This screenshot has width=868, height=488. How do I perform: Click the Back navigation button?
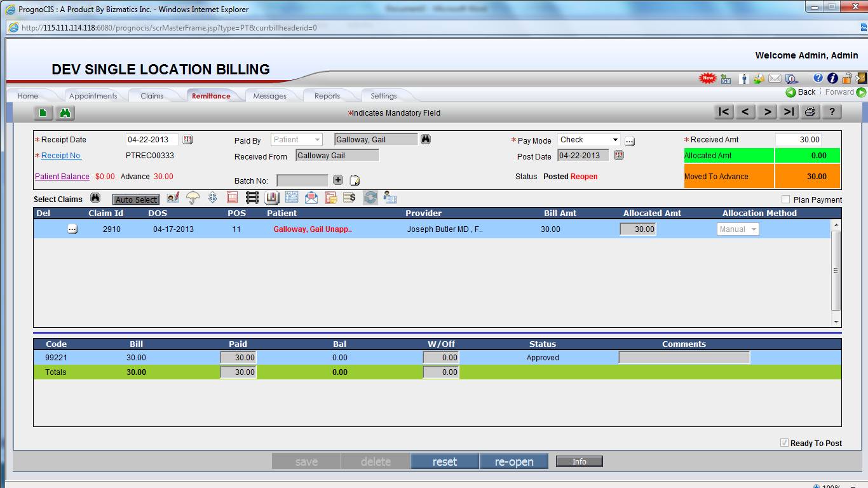click(x=801, y=92)
